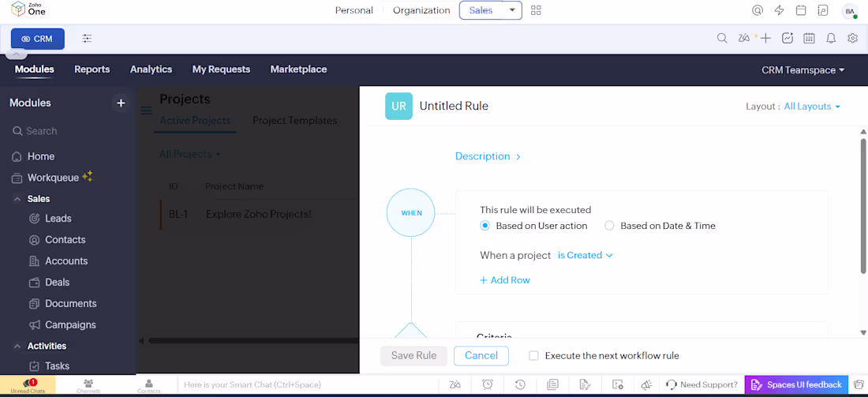The width and height of the screenshot is (868, 397).
Task: Open Channels in bottom bar
Action: [88, 385]
